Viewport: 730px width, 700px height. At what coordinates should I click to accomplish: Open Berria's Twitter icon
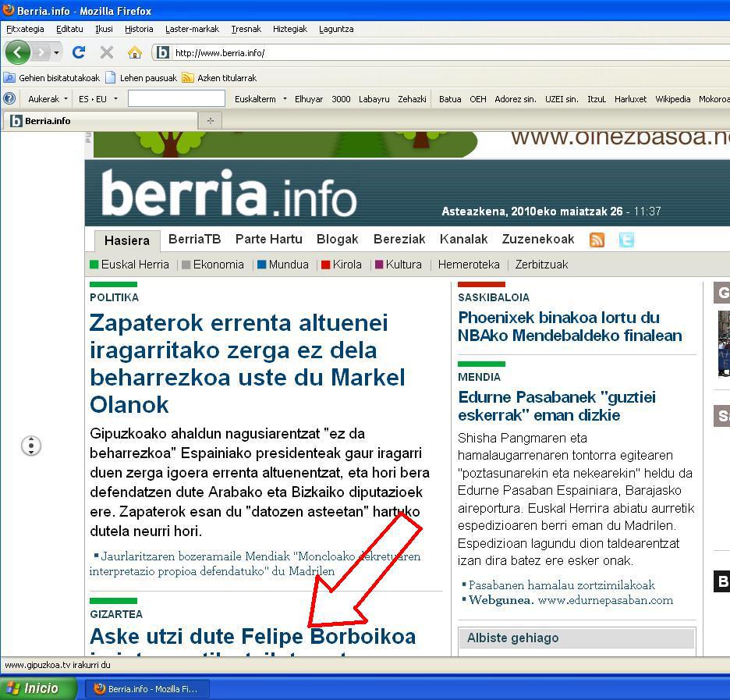(x=625, y=240)
